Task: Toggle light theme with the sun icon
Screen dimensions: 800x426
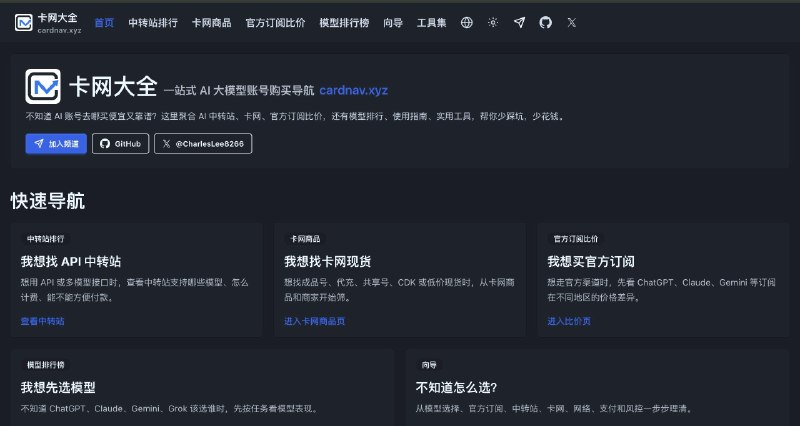Action: click(x=493, y=22)
